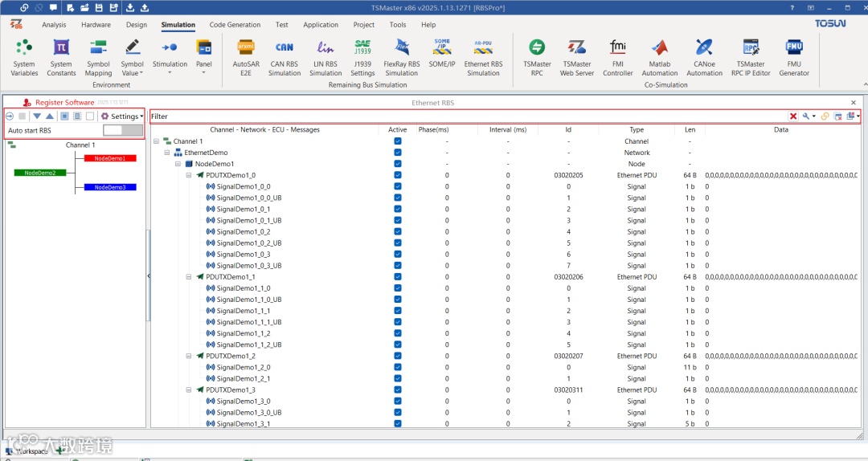Launch LIN RBS Simulation
868x461 pixels.
325,57
